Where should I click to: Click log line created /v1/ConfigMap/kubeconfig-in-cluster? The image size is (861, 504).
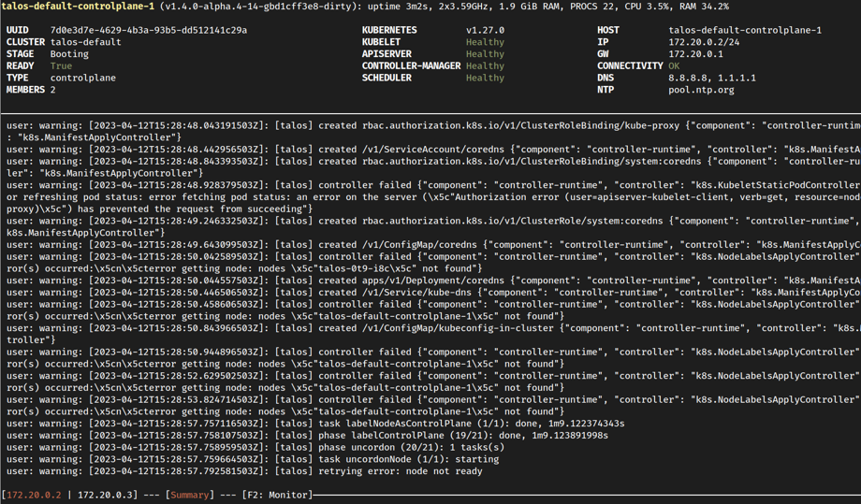[x=433, y=334]
